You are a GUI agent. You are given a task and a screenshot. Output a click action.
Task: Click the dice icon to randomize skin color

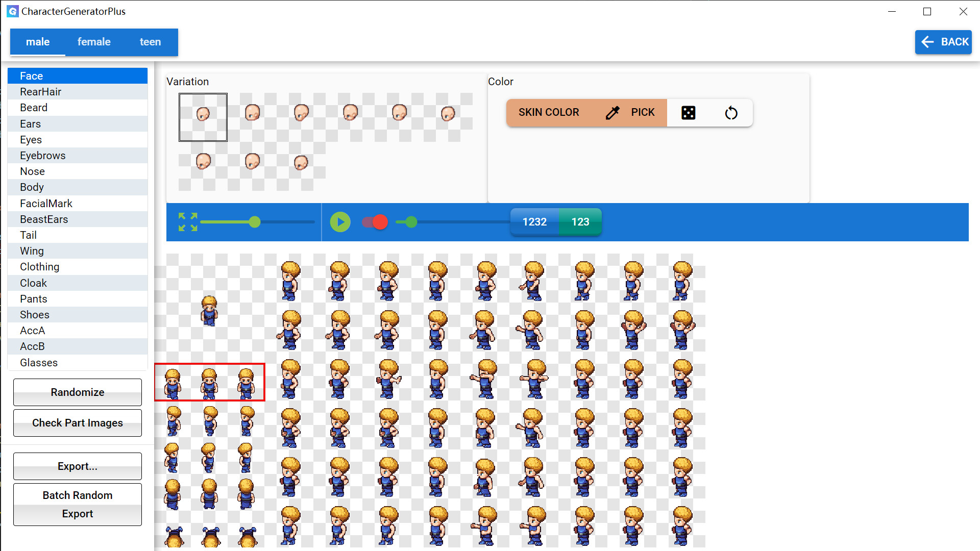(x=689, y=113)
